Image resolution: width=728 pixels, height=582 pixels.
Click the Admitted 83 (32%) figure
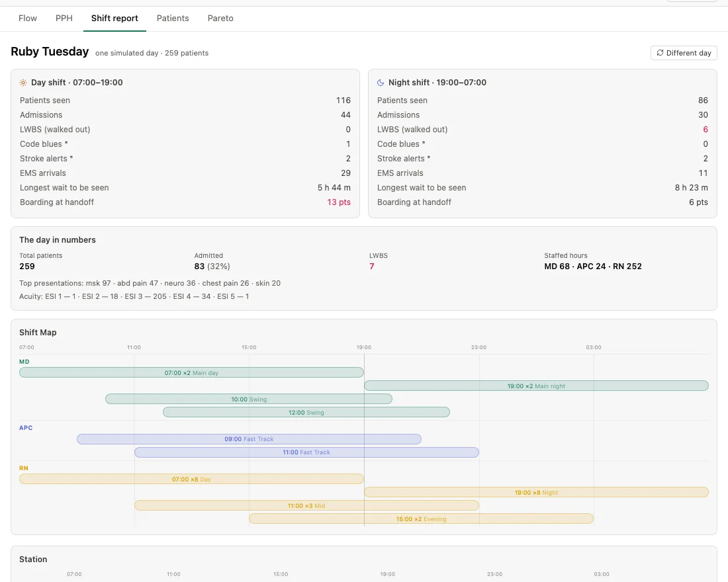[212, 267]
